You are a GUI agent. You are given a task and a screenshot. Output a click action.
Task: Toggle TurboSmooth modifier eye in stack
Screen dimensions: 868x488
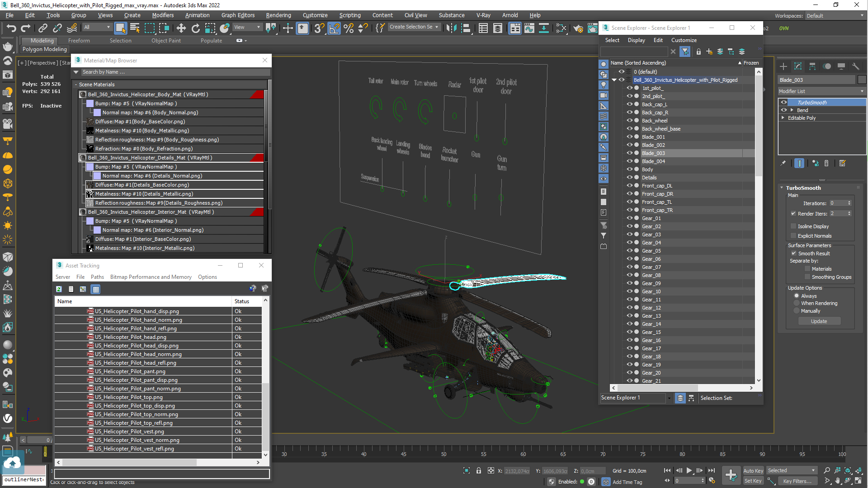click(x=784, y=103)
